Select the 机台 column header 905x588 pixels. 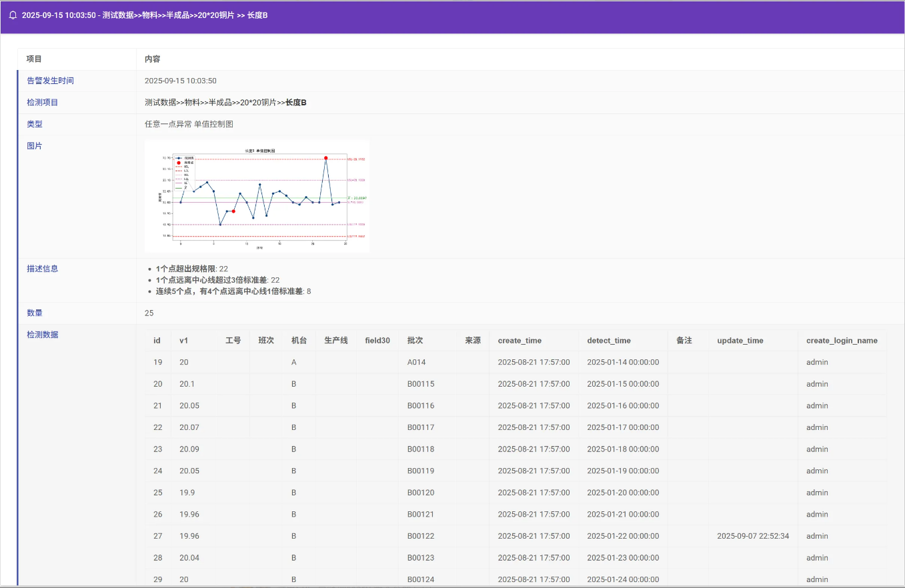299,341
